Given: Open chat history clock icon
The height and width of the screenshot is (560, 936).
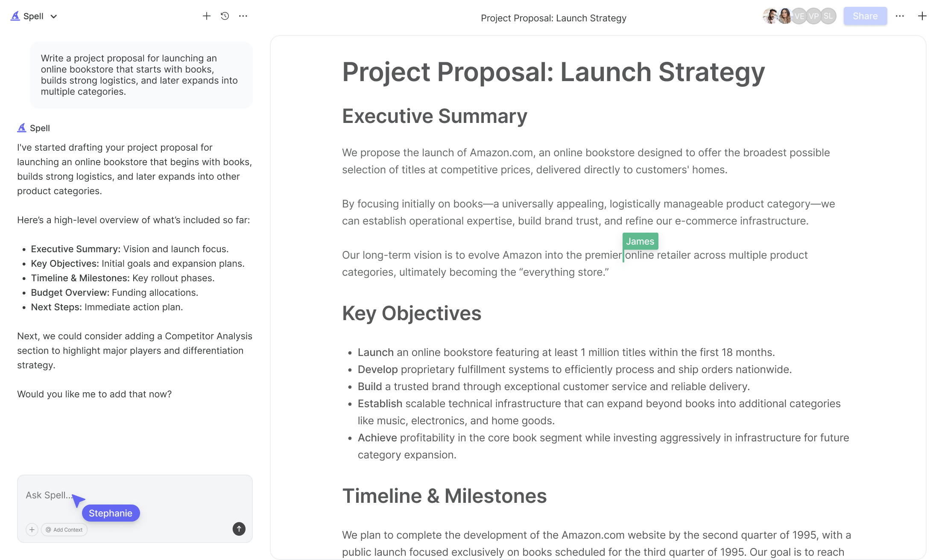Looking at the screenshot, I should point(225,16).
